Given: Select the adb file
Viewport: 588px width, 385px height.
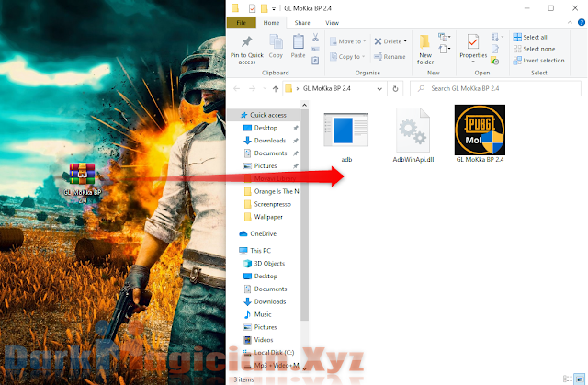Looking at the screenshot, I should pyautogui.click(x=346, y=137).
